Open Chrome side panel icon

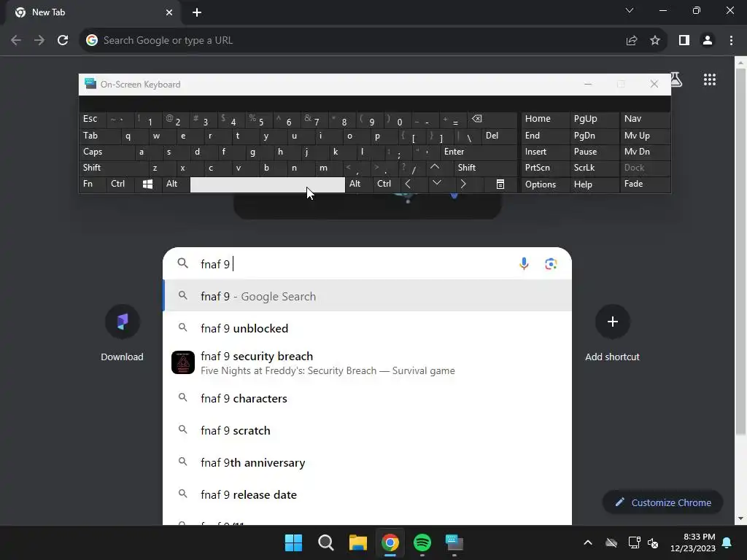pyautogui.click(x=684, y=41)
